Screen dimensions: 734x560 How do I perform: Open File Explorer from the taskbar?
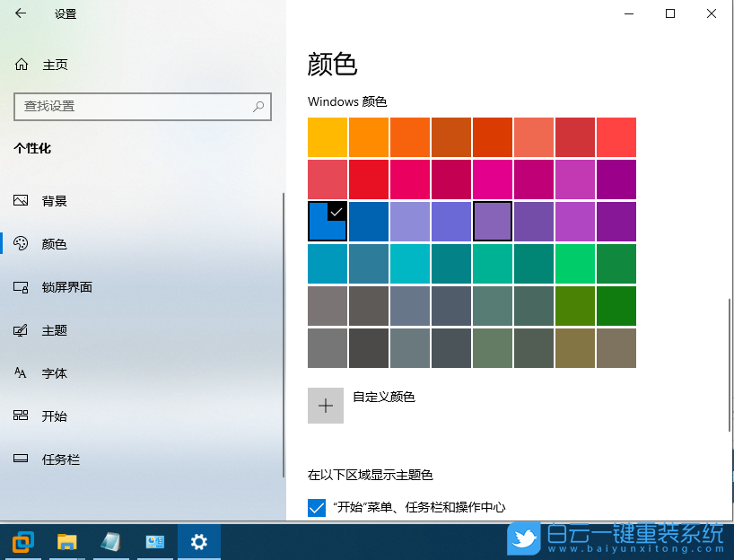pyautogui.click(x=66, y=541)
